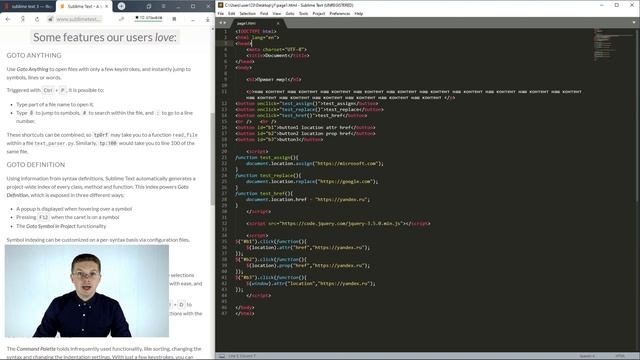Open a new browser tab with plus button
This screenshot has height=360, width=640.
121,6
